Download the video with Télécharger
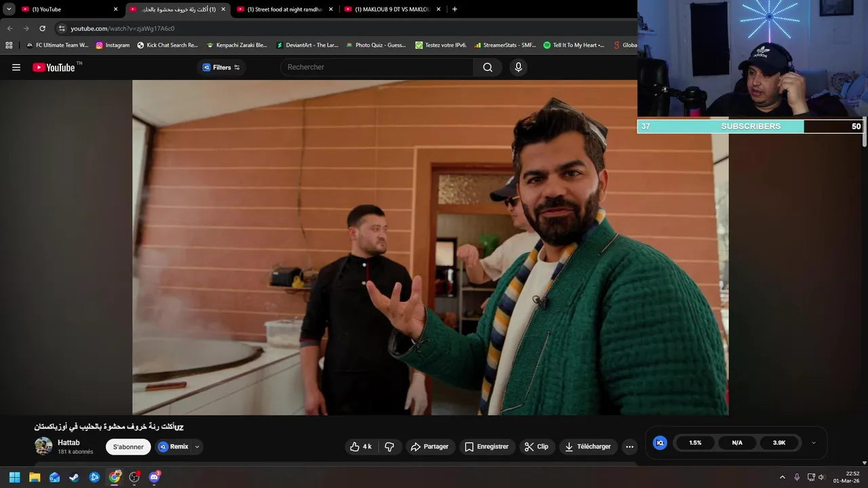This screenshot has width=868, height=488. point(588,447)
